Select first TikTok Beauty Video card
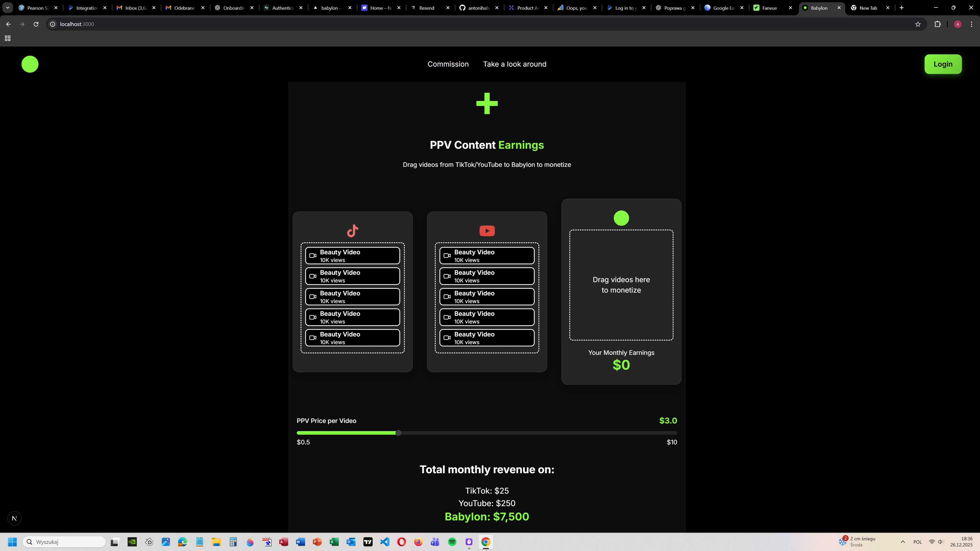 [352, 256]
